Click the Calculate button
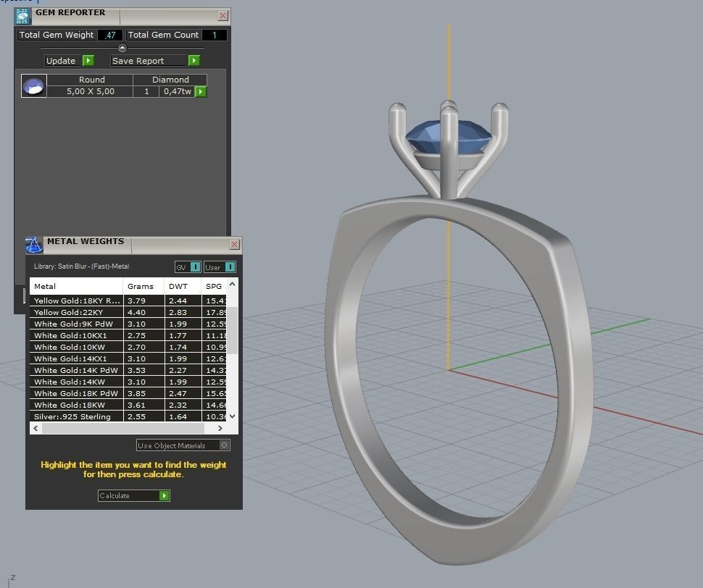 click(133, 495)
